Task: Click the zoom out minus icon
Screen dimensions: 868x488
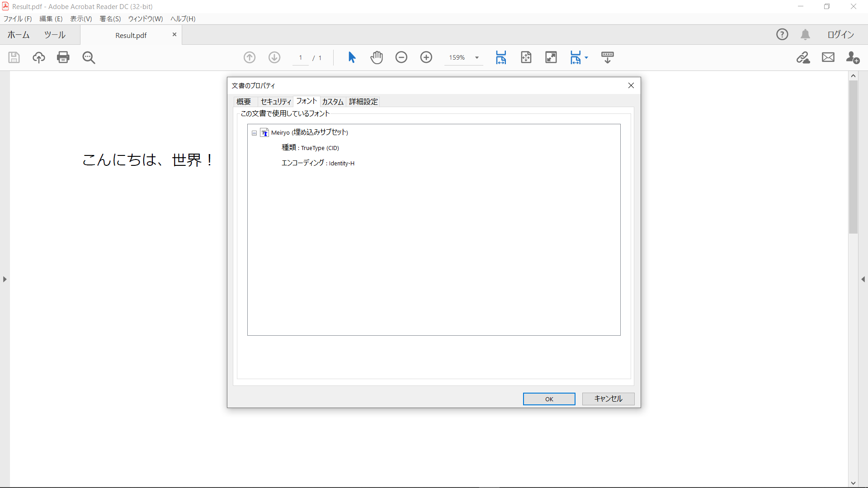Action: [401, 57]
